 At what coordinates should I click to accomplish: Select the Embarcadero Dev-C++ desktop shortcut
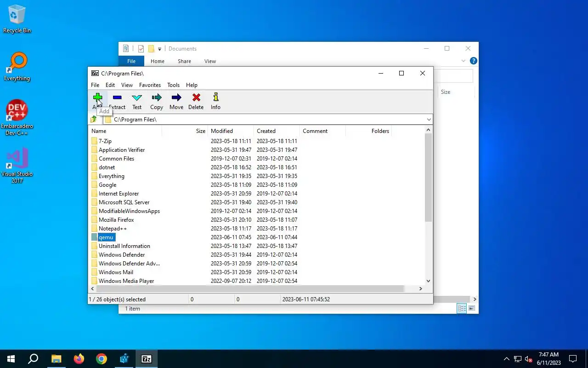pos(17,117)
